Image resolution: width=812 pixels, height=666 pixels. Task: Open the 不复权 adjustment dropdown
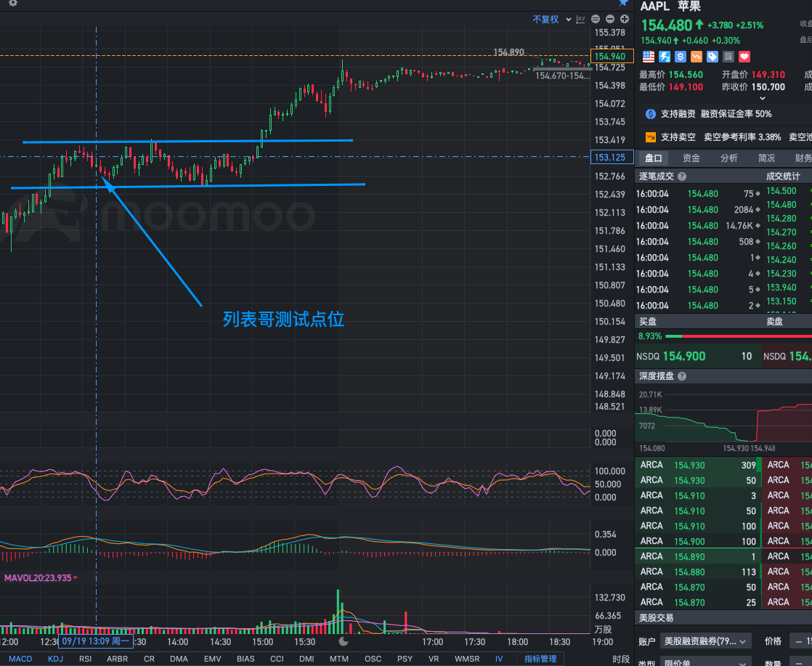click(551, 19)
